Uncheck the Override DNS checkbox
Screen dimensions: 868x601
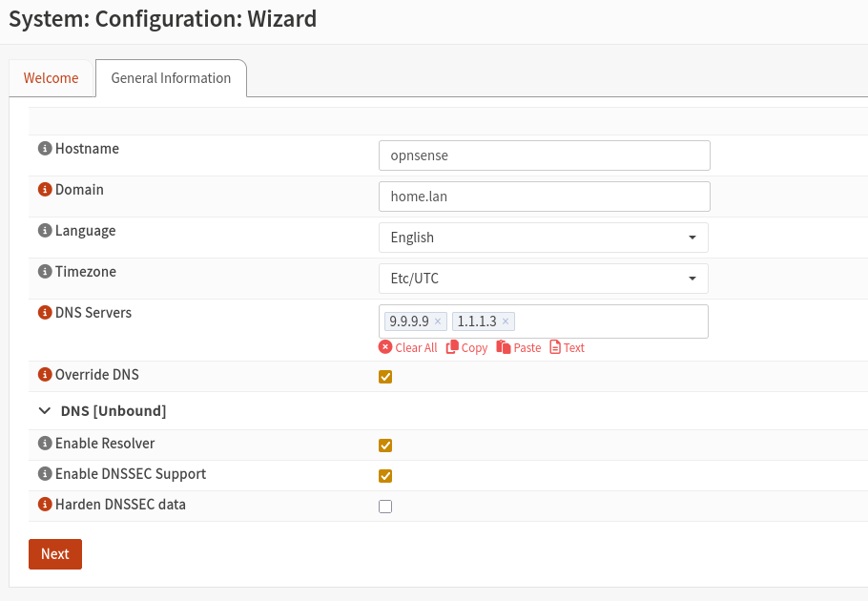tap(385, 377)
